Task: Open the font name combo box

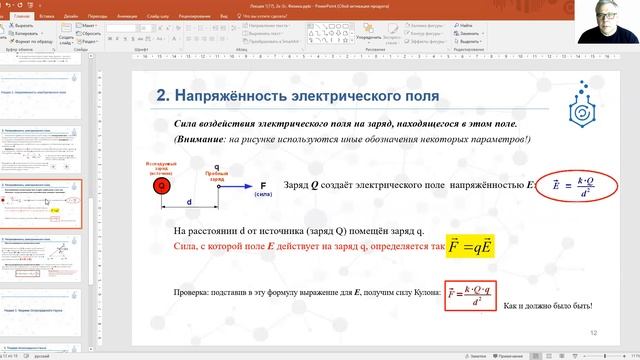Action: tap(122, 28)
